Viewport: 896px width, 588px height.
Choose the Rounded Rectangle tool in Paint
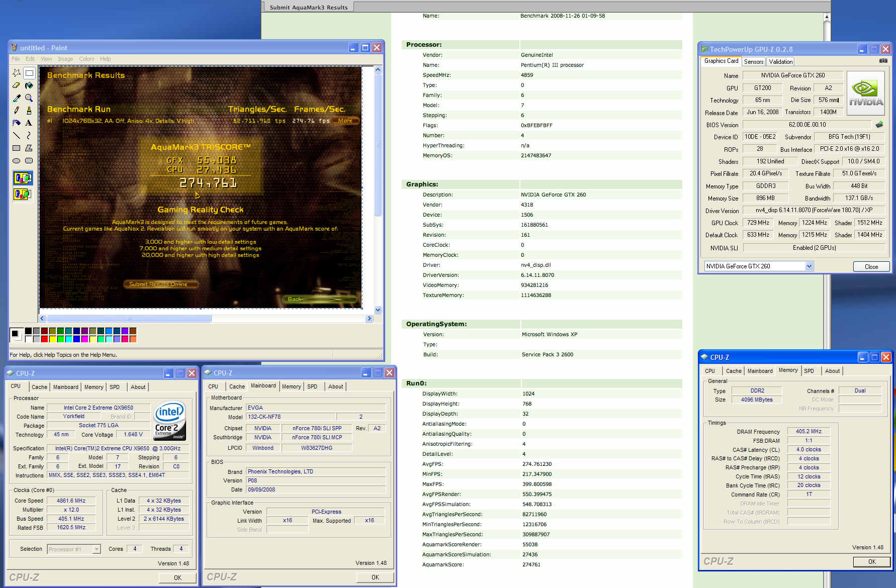tap(29, 161)
